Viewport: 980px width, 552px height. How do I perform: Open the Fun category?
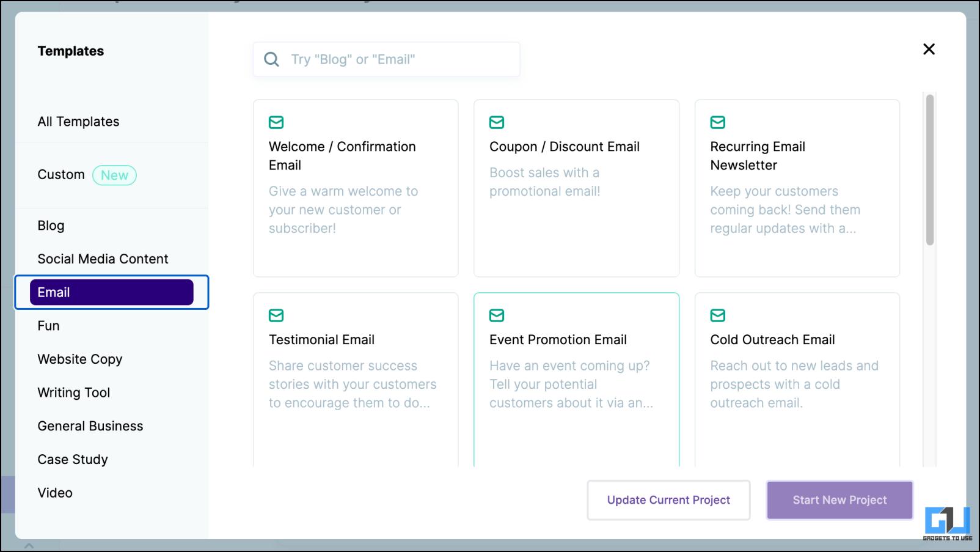(x=48, y=326)
